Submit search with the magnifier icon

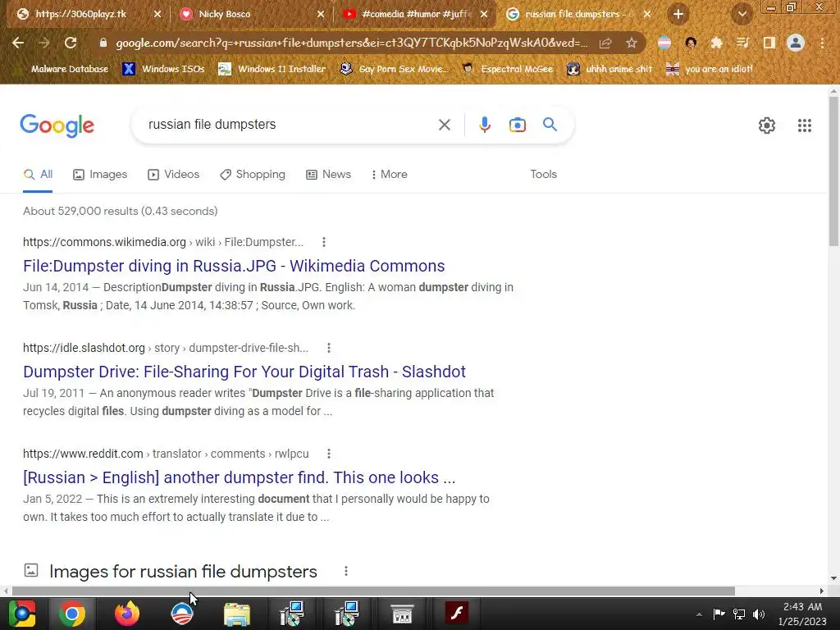click(x=550, y=125)
